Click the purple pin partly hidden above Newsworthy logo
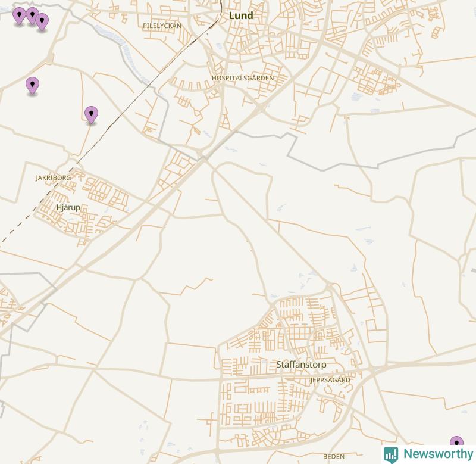This screenshot has height=464, width=476. pos(456,441)
